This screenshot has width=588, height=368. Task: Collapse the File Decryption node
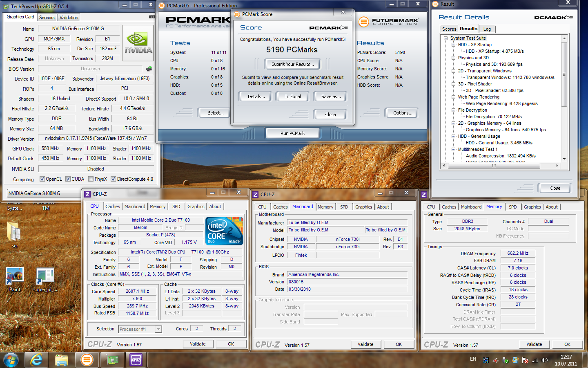[453, 110]
